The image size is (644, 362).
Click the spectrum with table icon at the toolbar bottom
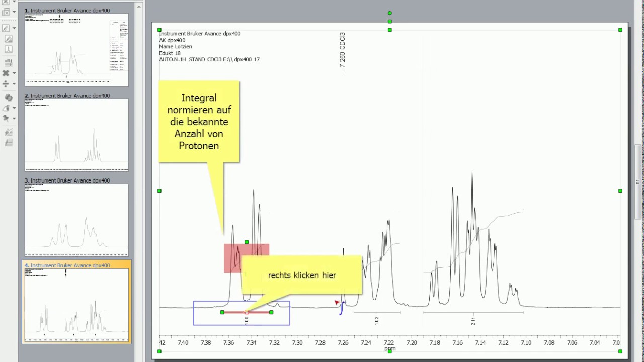pyautogui.click(x=8, y=143)
